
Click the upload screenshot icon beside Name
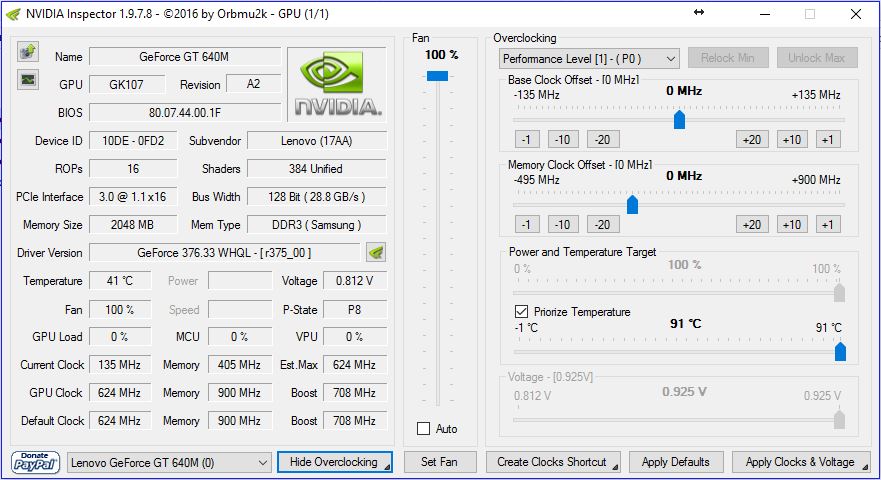click(x=28, y=52)
